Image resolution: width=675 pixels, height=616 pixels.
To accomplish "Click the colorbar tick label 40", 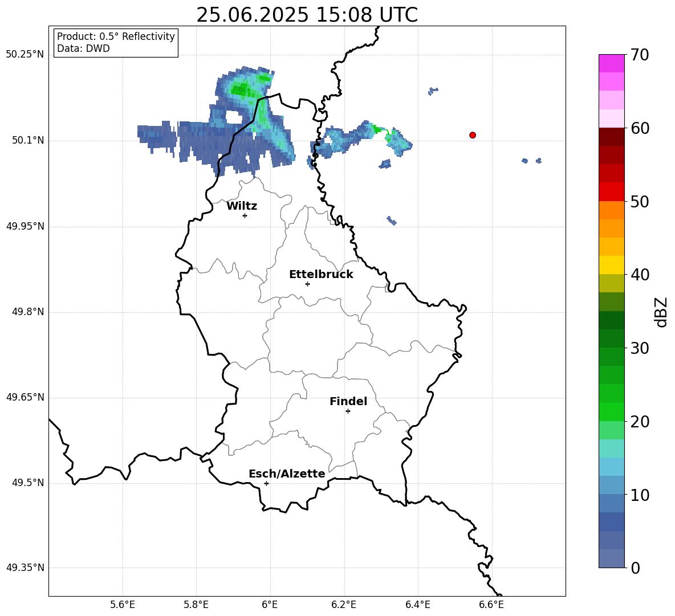I will 640,275.
